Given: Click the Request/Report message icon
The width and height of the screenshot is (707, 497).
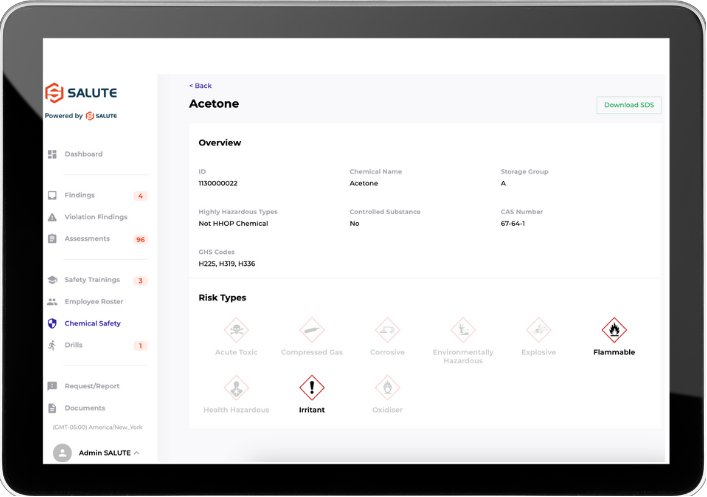Looking at the screenshot, I should 52,386.
